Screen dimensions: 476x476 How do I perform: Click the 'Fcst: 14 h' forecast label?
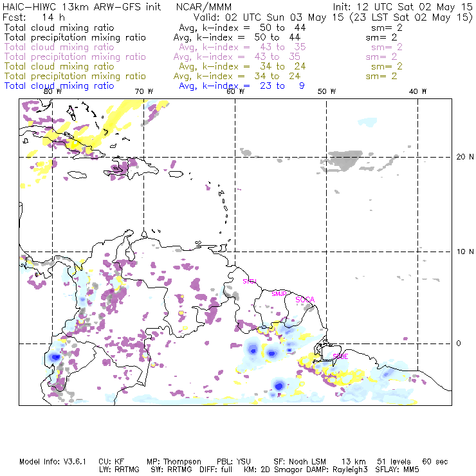tap(33, 17)
